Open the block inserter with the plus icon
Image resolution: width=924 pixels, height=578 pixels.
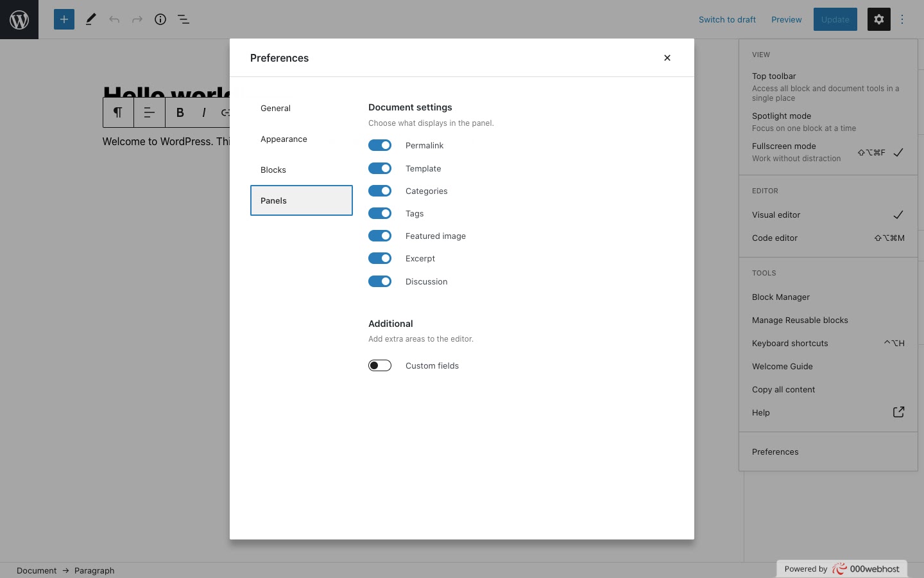click(64, 19)
